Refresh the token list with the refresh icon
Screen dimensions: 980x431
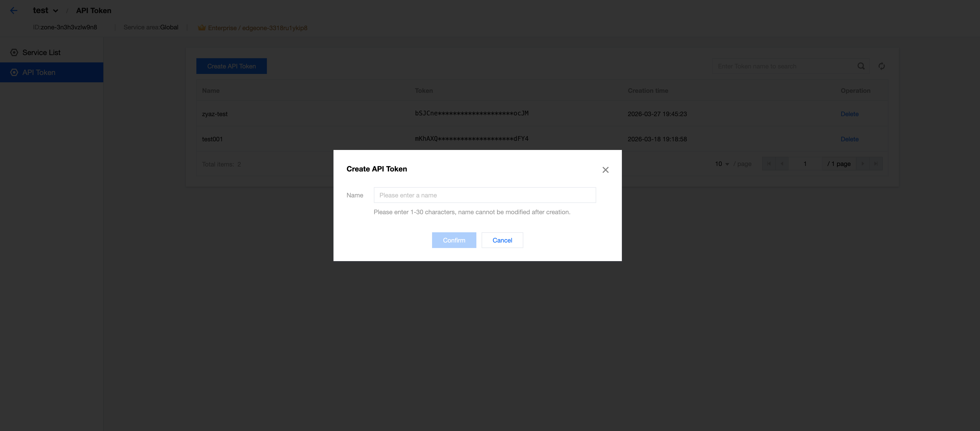882,66
